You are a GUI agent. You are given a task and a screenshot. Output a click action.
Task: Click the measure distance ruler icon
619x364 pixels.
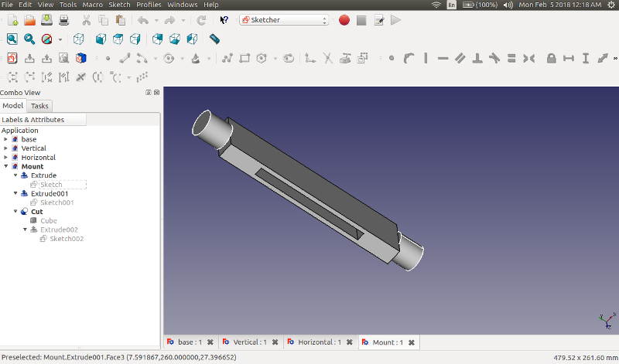click(214, 39)
